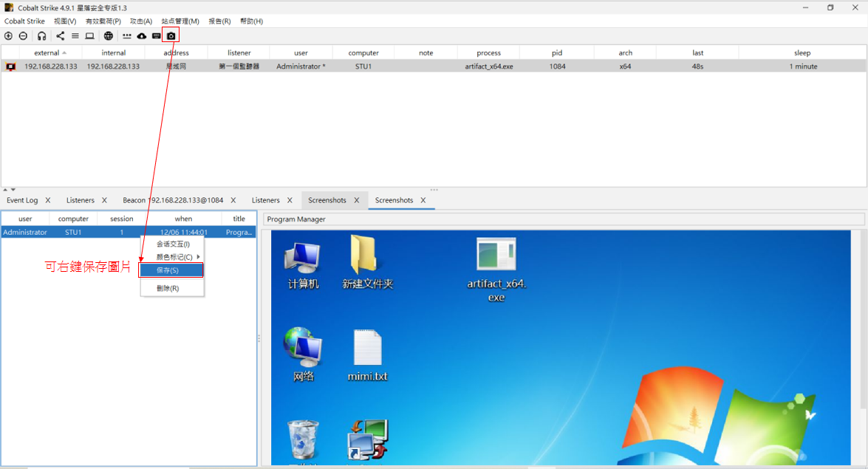Click the connect to team server plus icon
This screenshot has height=469, width=868.
[8, 36]
